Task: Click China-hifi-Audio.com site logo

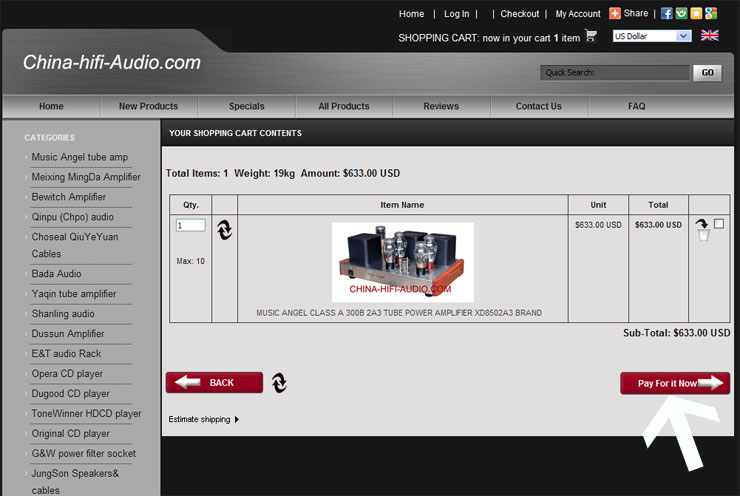Action: (112, 62)
